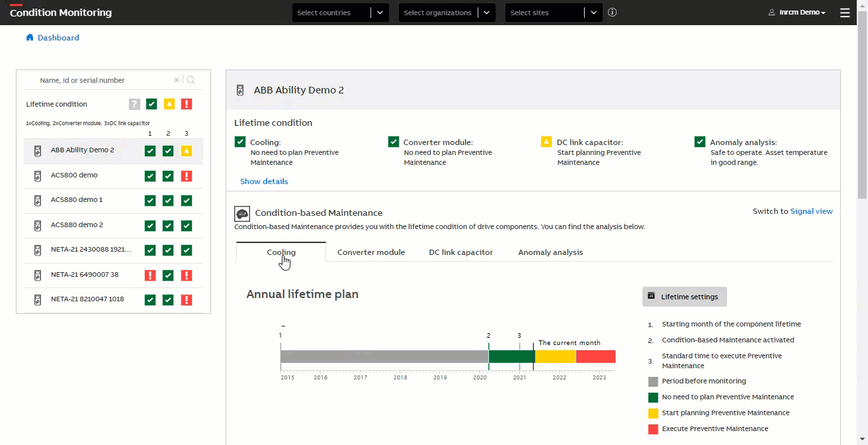
Task: Clear the search field with X icon
Action: tap(177, 80)
